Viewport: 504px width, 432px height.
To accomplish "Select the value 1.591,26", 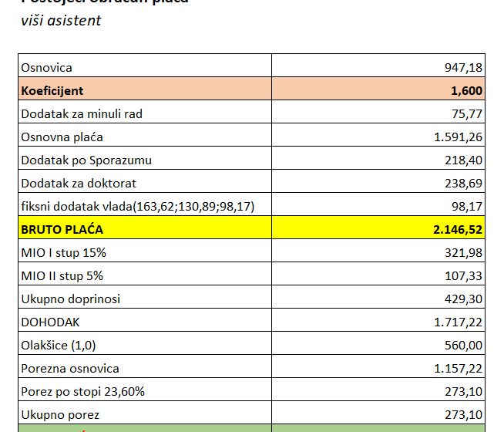I will tap(459, 137).
